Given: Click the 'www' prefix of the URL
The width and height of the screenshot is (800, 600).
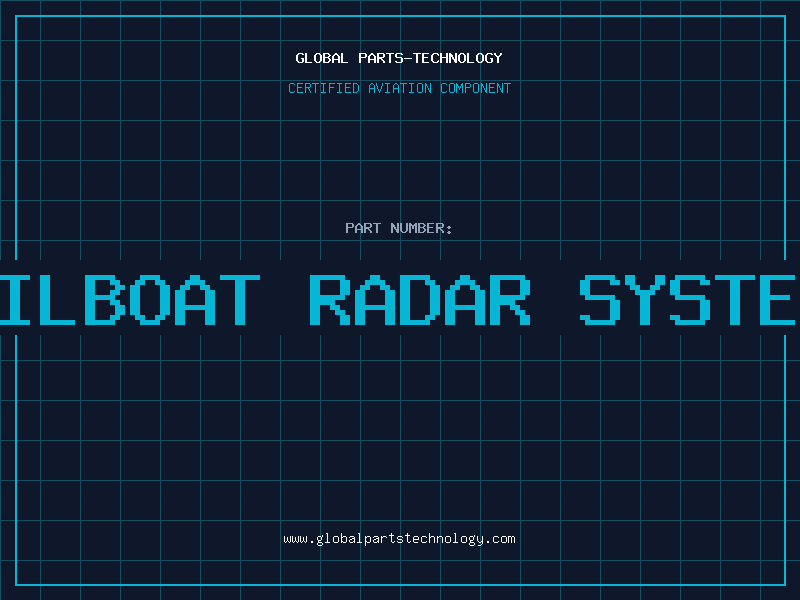Looking at the screenshot, I should 295,539.
